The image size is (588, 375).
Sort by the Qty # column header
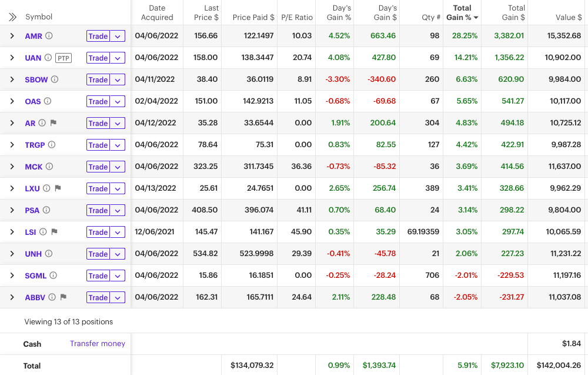point(430,17)
